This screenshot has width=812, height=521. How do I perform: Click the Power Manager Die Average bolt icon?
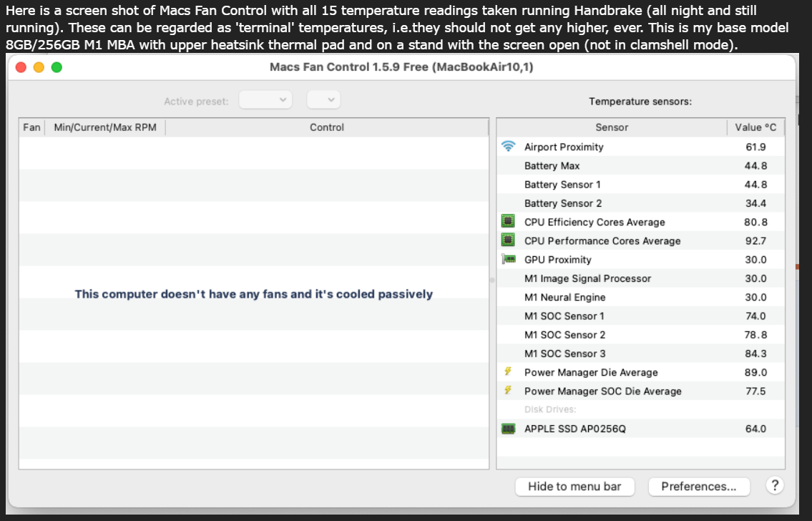click(x=509, y=372)
